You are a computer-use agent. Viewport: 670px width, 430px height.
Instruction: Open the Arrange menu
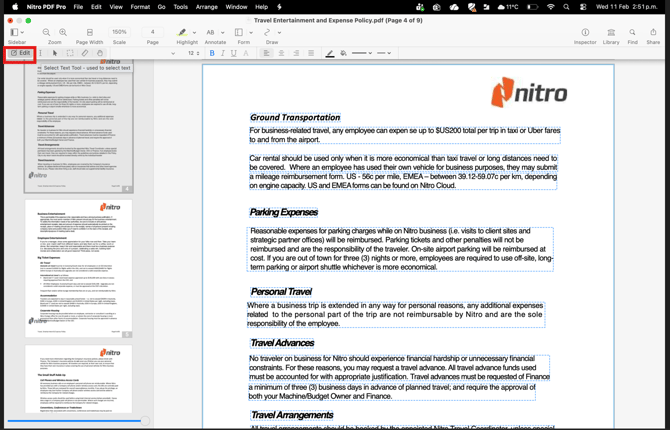click(x=207, y=7)
